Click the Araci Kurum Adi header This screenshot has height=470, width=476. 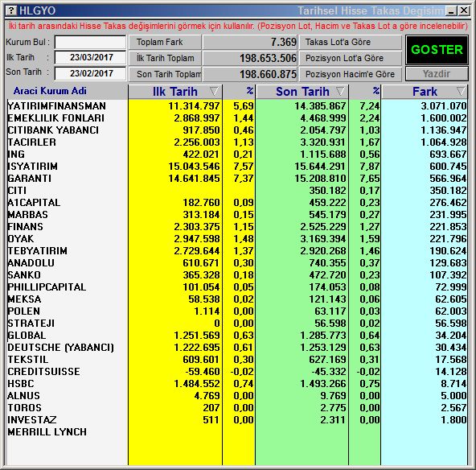(50, 91)
